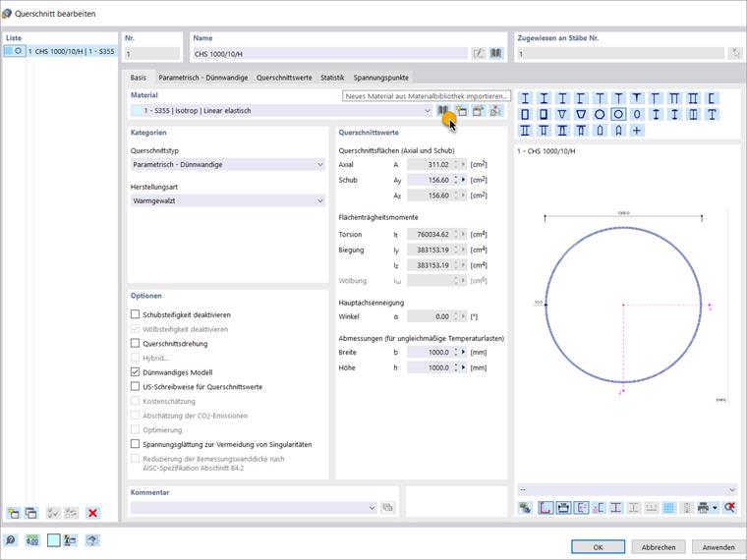Open Statistik tab

(x=332, y=78)
